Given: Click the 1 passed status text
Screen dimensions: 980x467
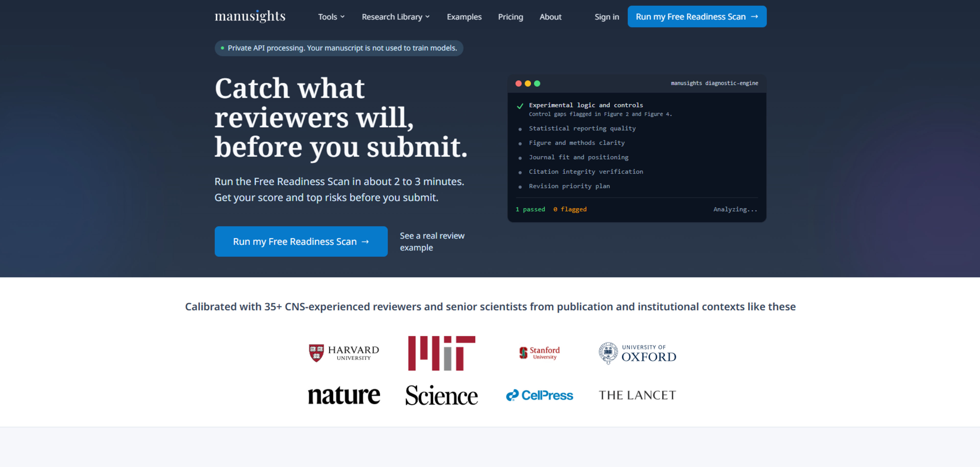Looking at the screenshot, I should point(530,209).
